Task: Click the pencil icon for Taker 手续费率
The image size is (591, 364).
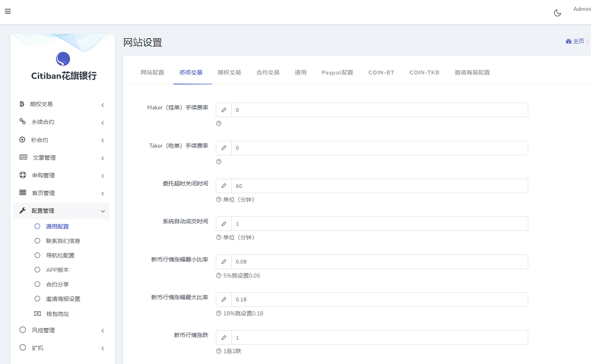Action: (x=224, y=148)
